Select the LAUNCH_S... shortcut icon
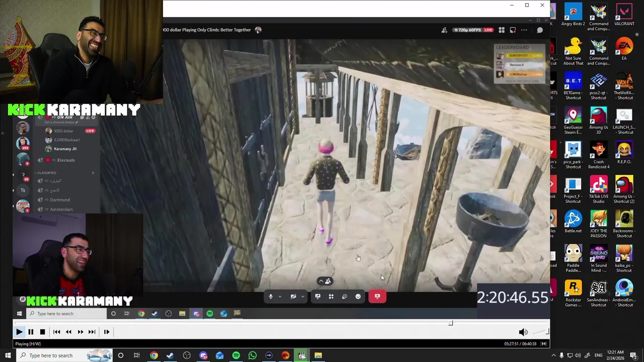644x362 pixels. [x=624, y=121]
